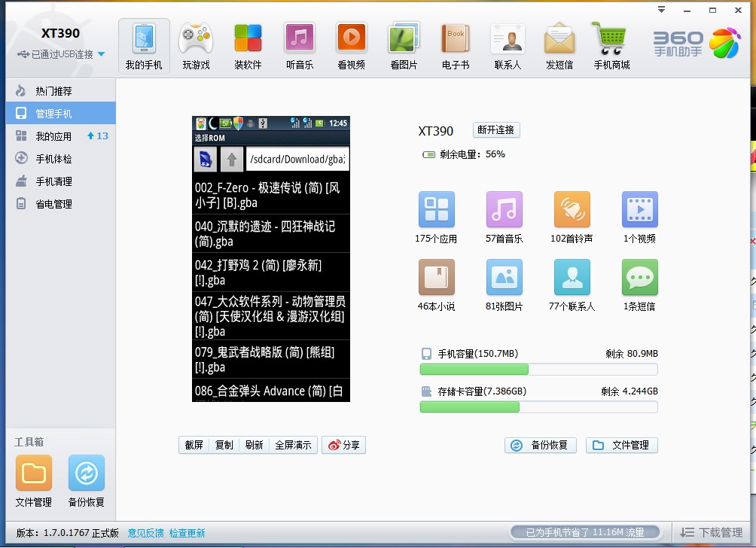
Task: Click 全屏演示 fullscreen demo button
Action: click(293, 445)
